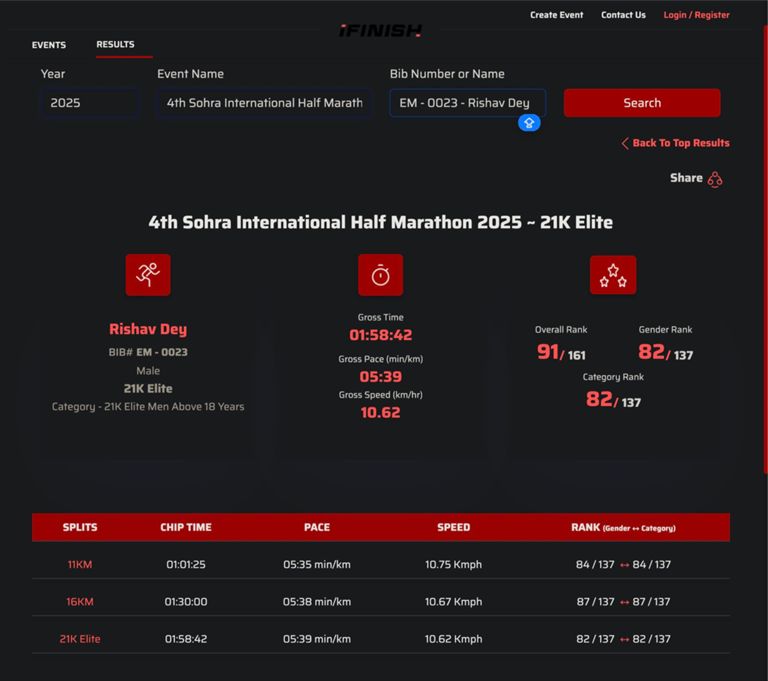Viewport: 768px width, 681px height.
Task: Click the 21K Elite split row label
Action: point(80,639)
